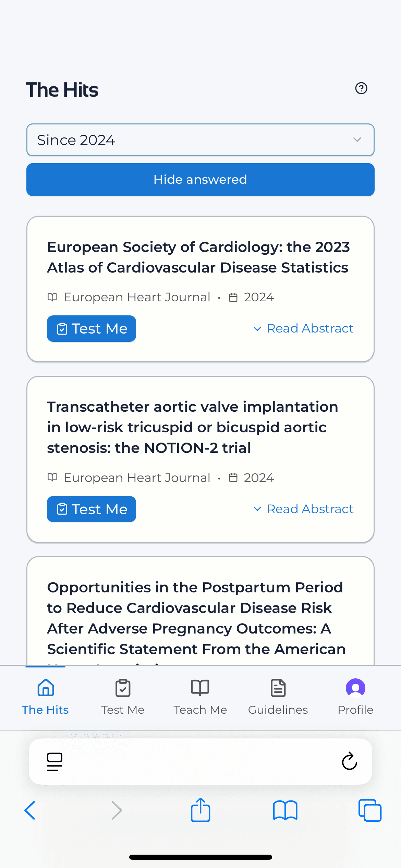Open the Since 2024 dropdown

pos(200,140)
